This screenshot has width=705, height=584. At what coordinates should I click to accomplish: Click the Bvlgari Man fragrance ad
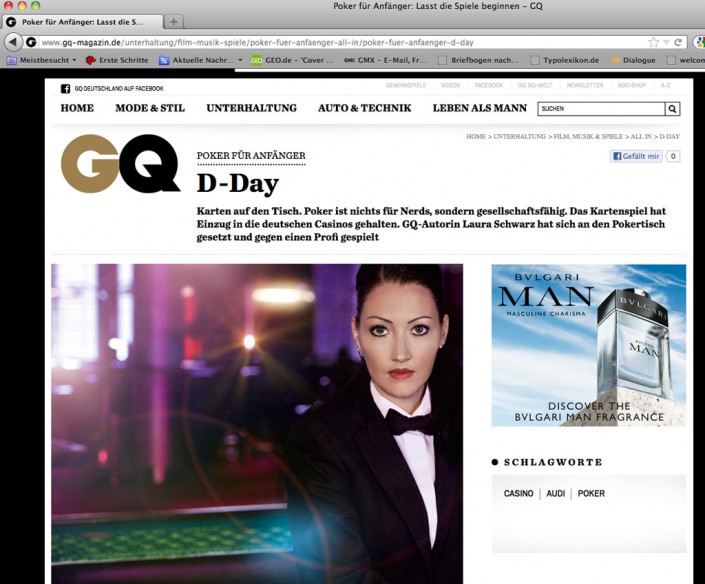point(588,345)
